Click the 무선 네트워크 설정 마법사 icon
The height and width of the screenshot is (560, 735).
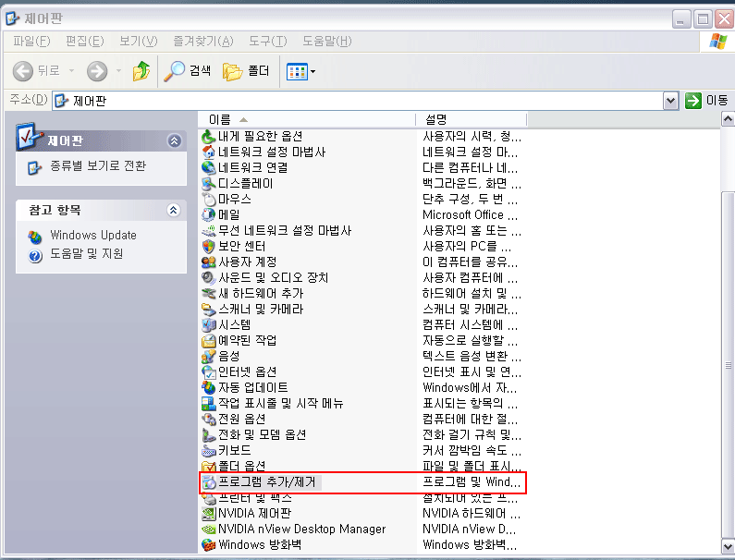click(x=208, y=230)
